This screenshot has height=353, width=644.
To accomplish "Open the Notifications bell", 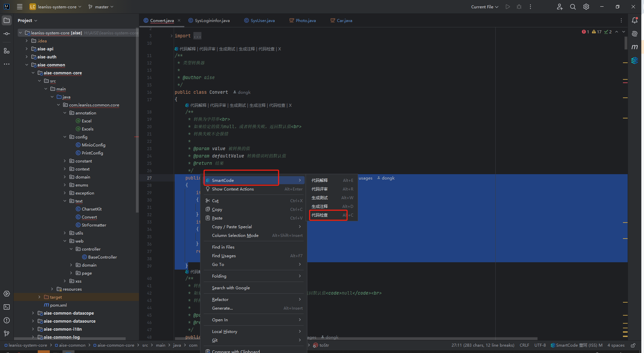I will (635, 20).
